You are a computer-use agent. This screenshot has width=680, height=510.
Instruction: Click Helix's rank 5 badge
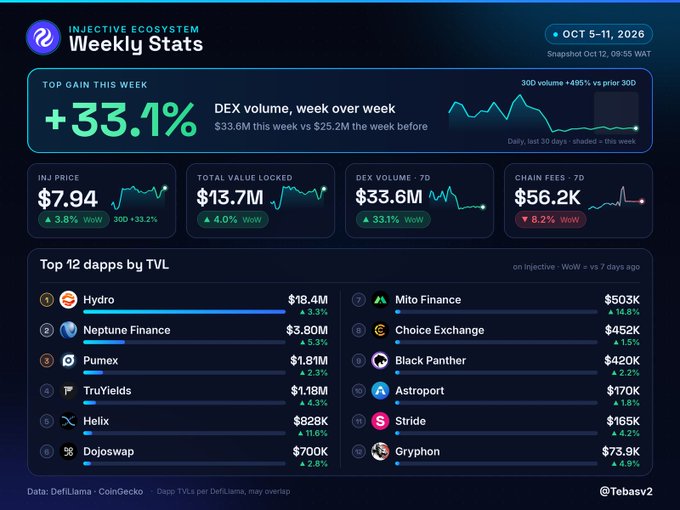pyautogui.click(x=47, y=421)
